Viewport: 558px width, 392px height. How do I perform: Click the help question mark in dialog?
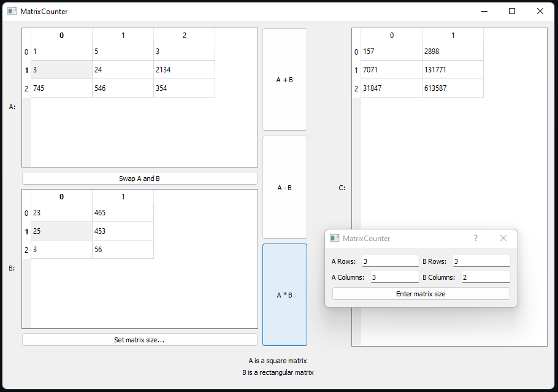476,238
